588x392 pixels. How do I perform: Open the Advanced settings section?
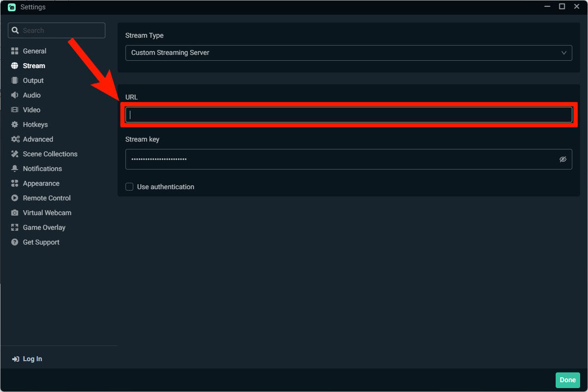pyautogui.click(x=37, y=139)
